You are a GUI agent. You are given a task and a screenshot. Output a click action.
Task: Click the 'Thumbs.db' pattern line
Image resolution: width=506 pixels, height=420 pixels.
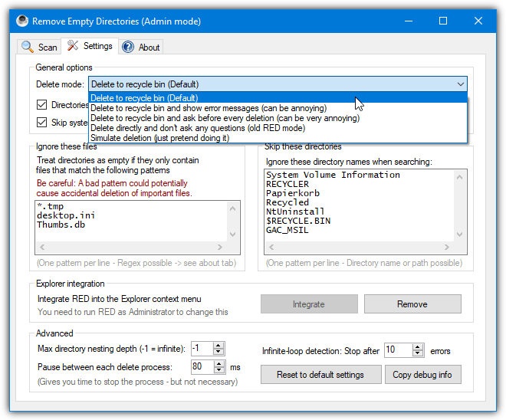[61, 225]
